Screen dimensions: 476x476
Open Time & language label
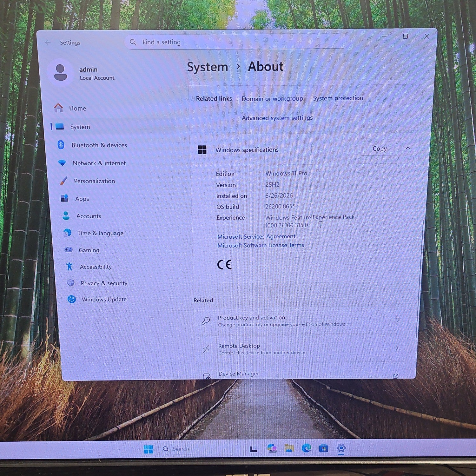point(100,233)
